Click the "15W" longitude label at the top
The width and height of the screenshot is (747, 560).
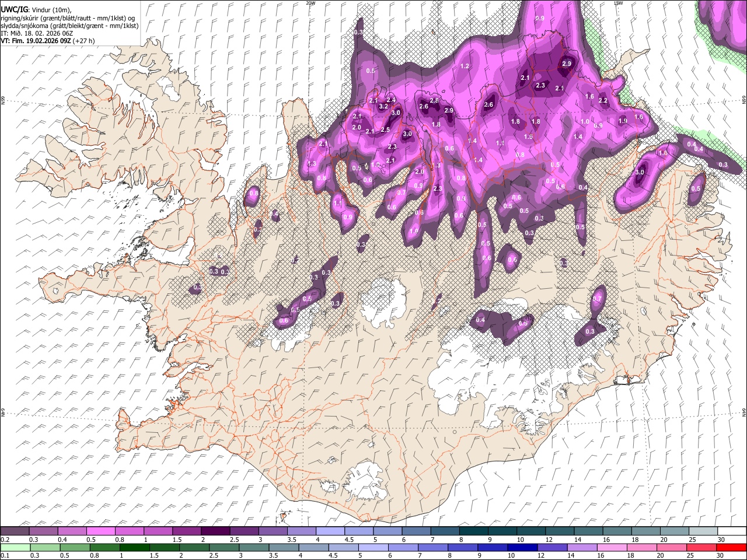(618, 2)
